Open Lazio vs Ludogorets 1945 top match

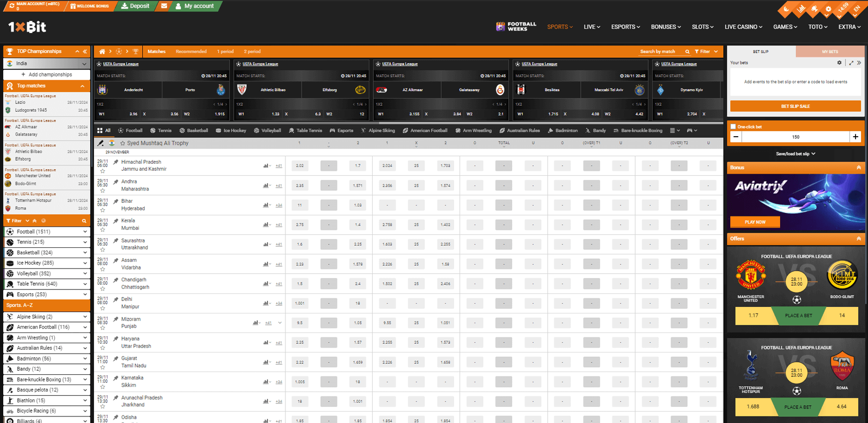[x=47, y=106]
